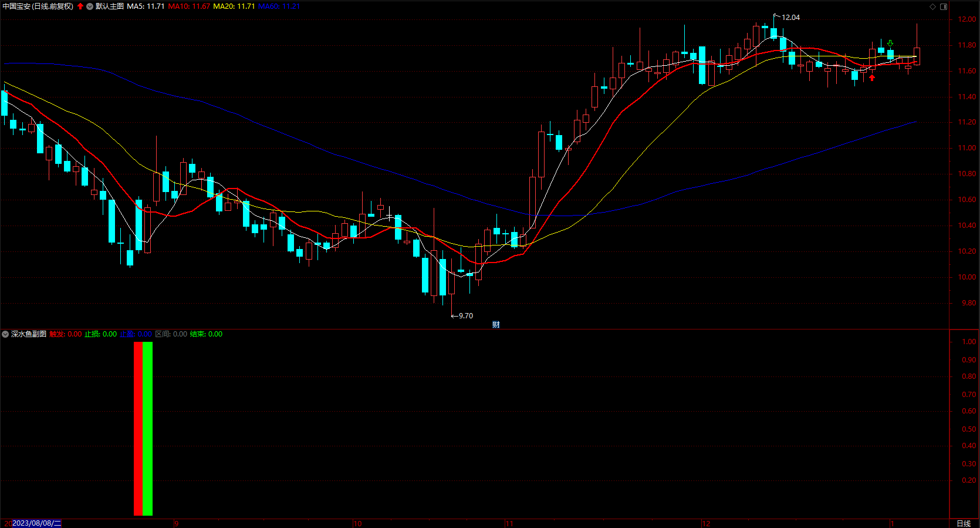Image resolution: width=980 pixels, height=528 pixels.
Task: Click the red up-arrow beside 中国宝安 title
Action: click(80, 6)
